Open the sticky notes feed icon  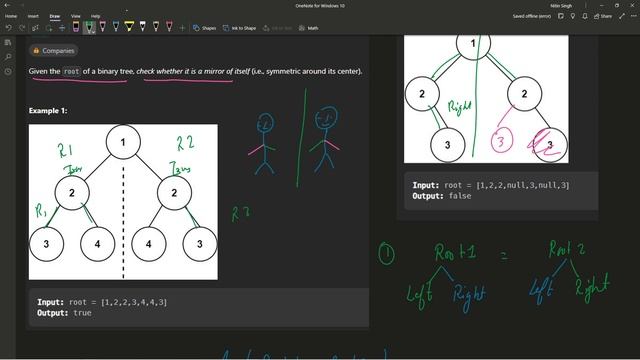point(561,16)
